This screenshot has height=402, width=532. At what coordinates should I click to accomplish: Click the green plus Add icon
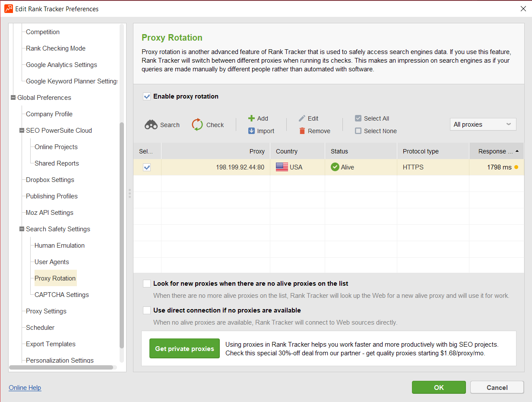coord(251,118)
